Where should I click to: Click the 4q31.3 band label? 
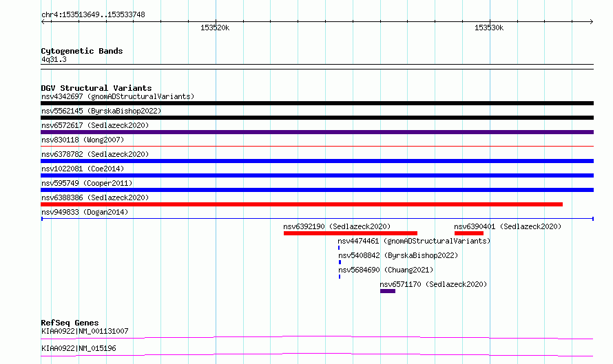tap(54, 59)
